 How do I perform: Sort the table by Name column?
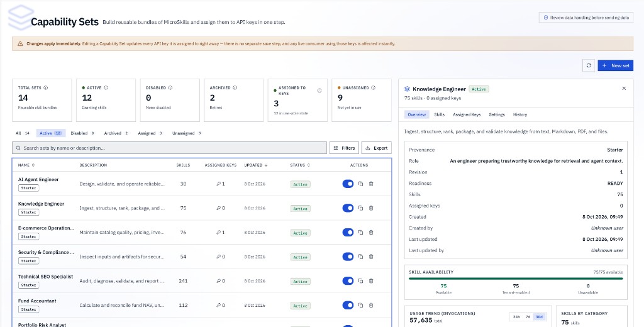pos(26,165)
